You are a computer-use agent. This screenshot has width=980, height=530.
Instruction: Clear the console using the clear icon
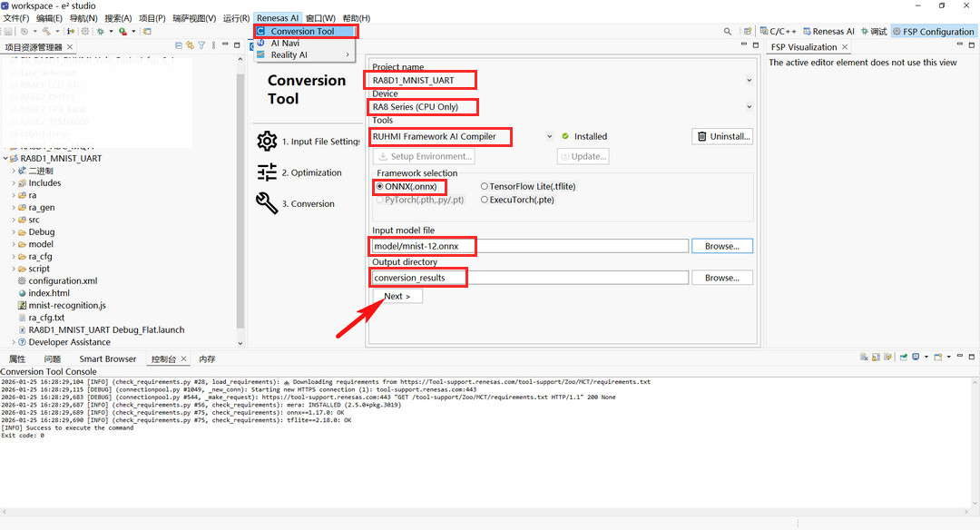tap(864, 357)
